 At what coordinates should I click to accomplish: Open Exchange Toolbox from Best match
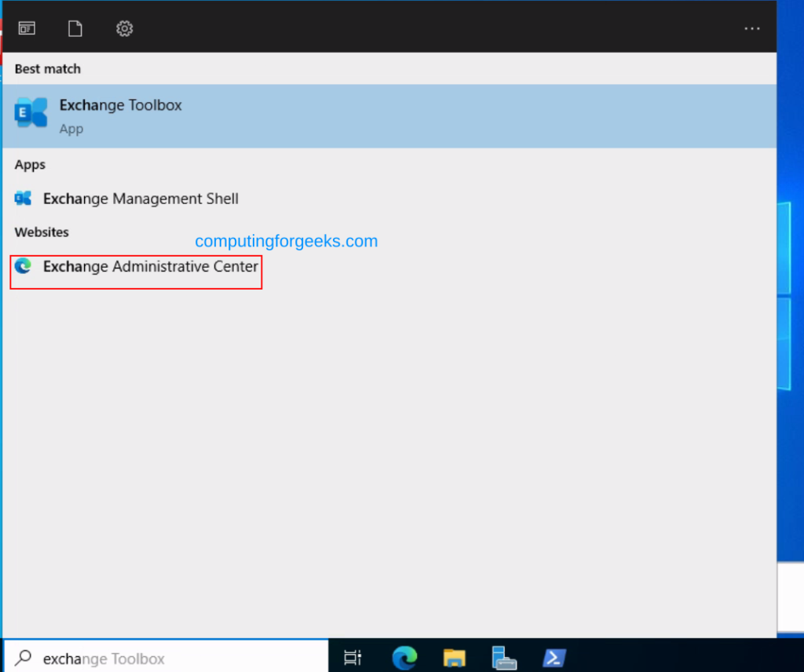click(x=120, y=114)
